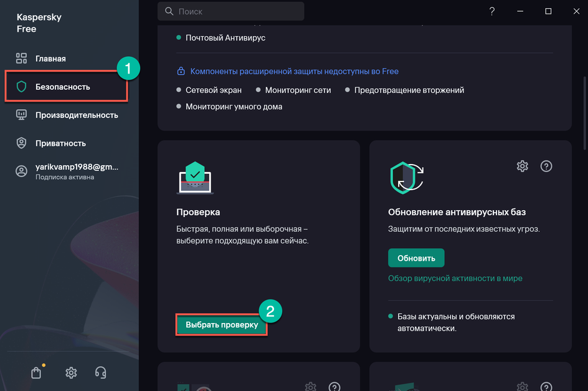Click the Сетевой экран item
Viewport: 588px width, 391px height.
[x=214, y=90]
